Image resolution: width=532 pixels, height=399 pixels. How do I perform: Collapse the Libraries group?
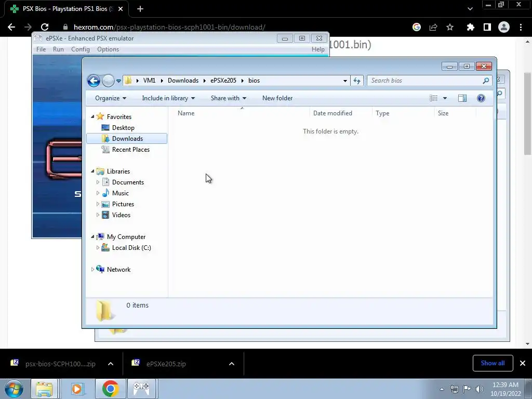tap(92, 171)
